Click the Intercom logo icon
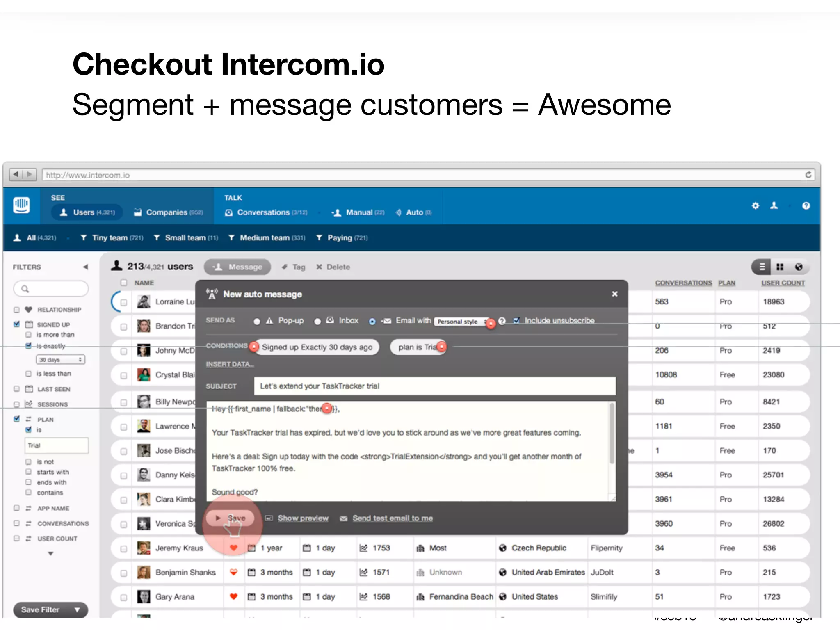The image size is (840, 630). [x=21, y=205]
